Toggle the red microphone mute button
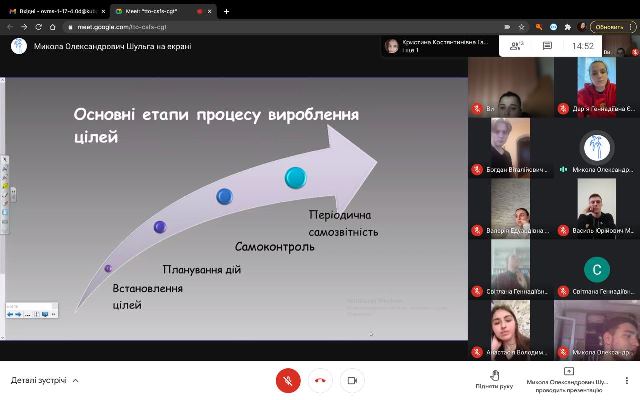The image size is (640, 400). [x=288, y=380]
